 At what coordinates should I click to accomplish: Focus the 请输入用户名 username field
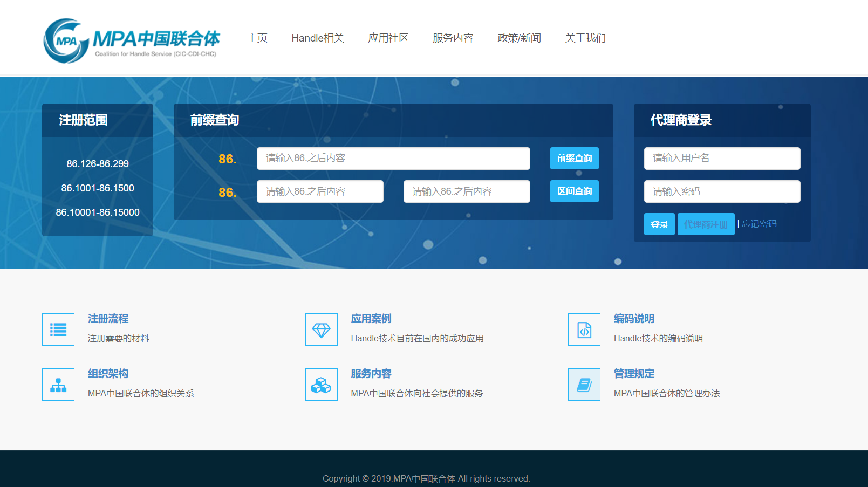pos(722,159)
